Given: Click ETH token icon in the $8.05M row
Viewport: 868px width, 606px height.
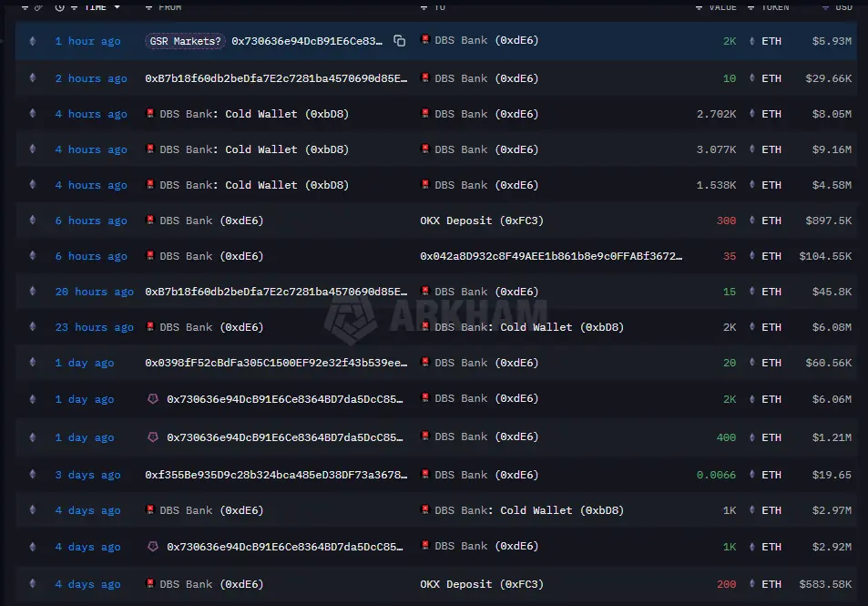Looking at the screenshot, I should [x=751, y=114].
